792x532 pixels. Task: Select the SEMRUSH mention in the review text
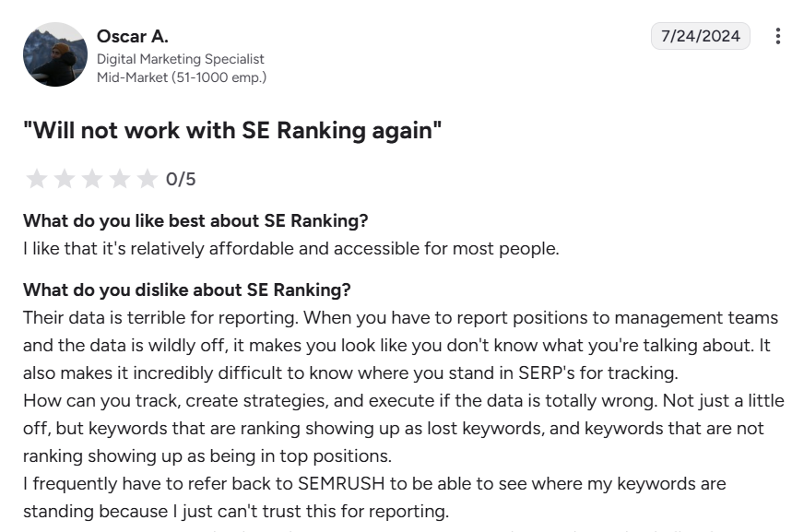(341, 483)
